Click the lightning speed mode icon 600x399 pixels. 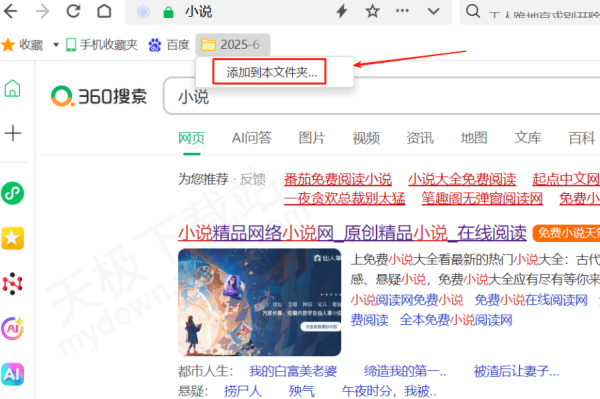tap(342, 11)
